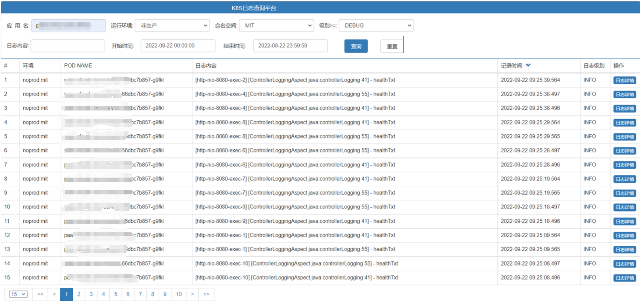This screenshot has height=308, width=644.
Task: Click the exec-2 log content in row 1
Action: (295, 80)
